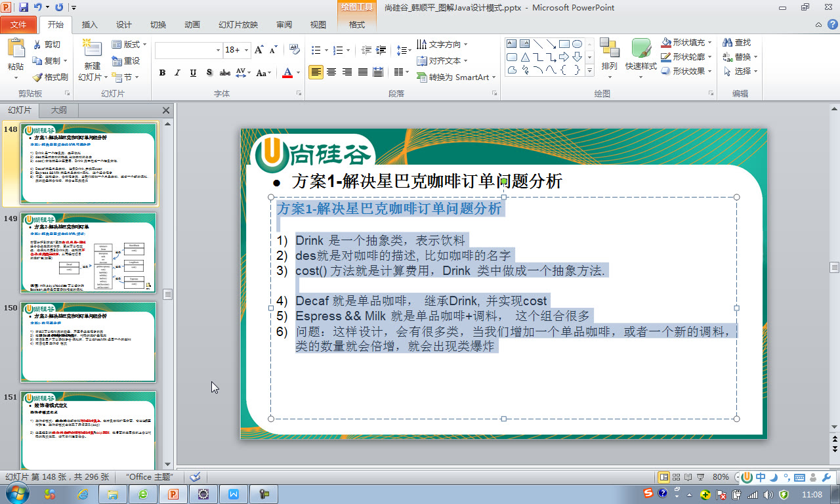Decrease list indent level icon
This screenshot has width=840, height=504.
tap(366, 50)
